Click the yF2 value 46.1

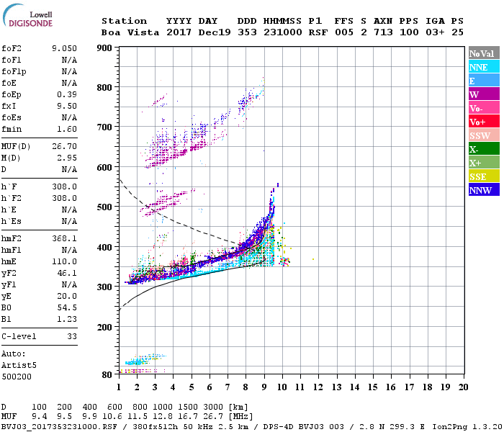coord(67,273)
